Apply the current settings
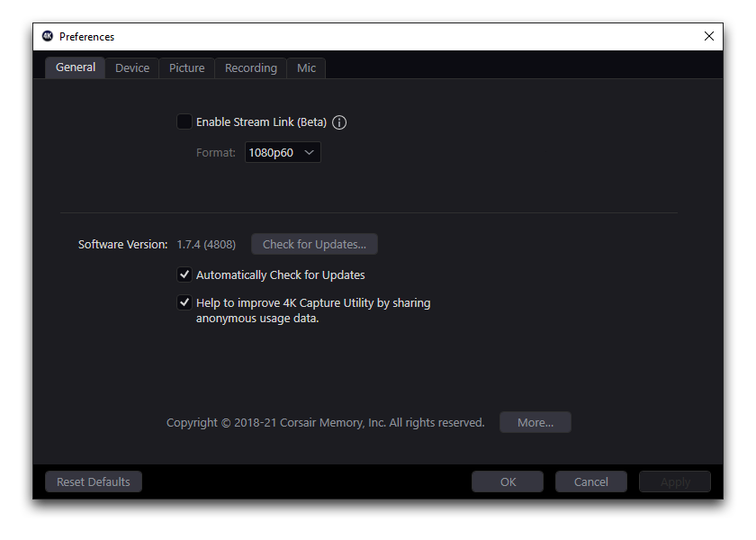Viewport: 756px width, 540px height. [674, 481]
